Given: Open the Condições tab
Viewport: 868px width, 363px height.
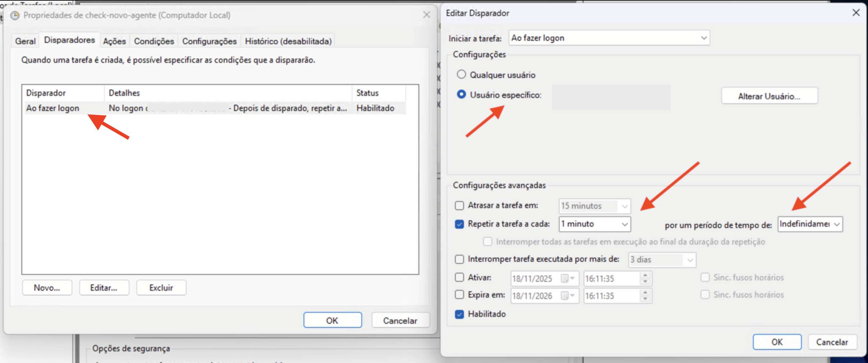Looking at the screenshot, I should 154,41.
